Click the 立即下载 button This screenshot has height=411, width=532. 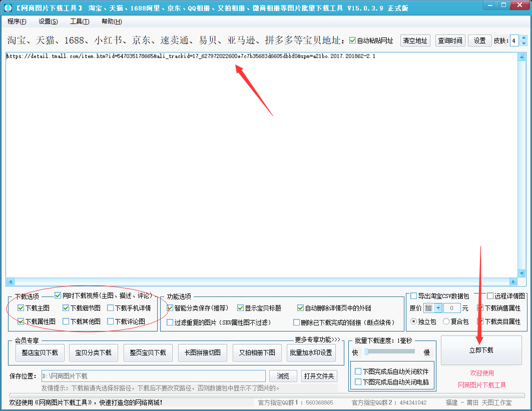(481, 350)
